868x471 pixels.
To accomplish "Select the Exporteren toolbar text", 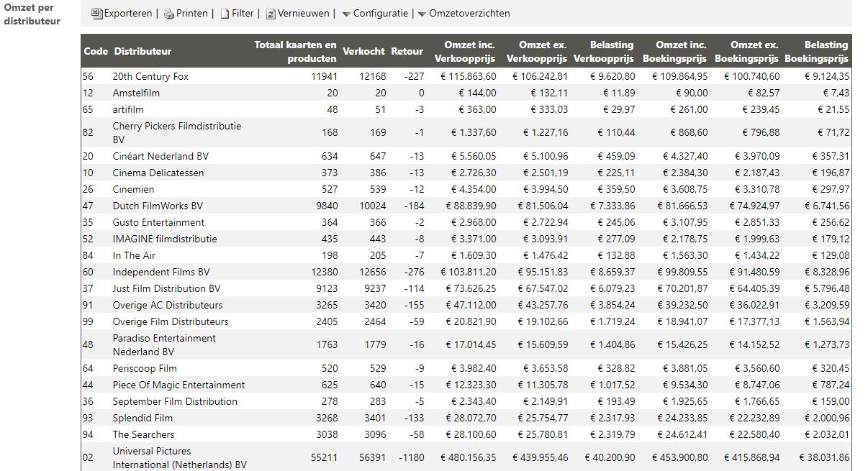I will (128, 14).
